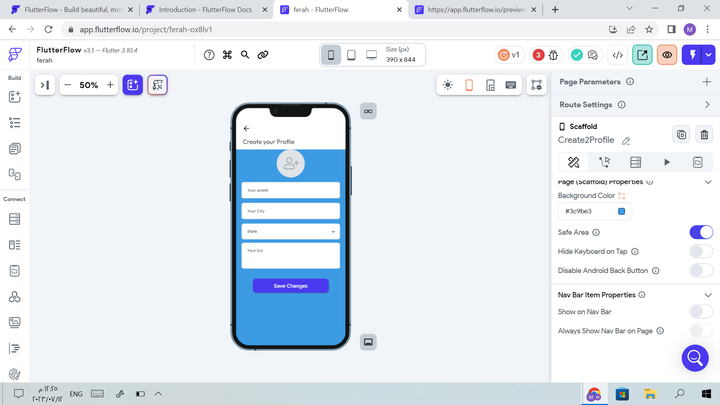The width and height of the screenshot is (720, 405).
Task: Click the Save Changes button on canvas
Action: coord(290,286)
